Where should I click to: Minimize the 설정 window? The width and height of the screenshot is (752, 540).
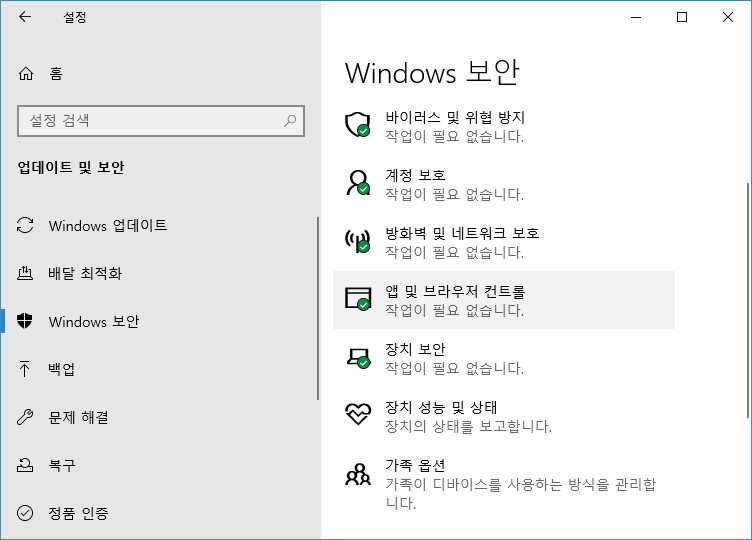coord(636,17)
